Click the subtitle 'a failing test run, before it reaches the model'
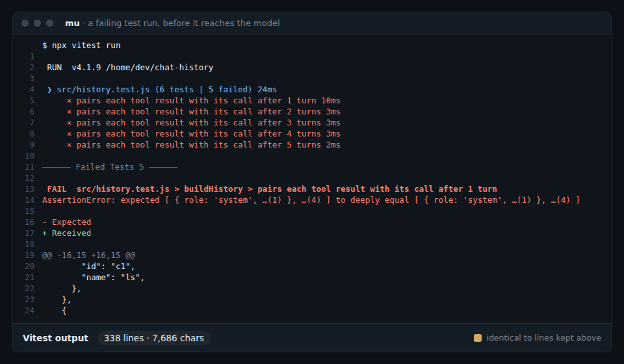 pos(184,23)
